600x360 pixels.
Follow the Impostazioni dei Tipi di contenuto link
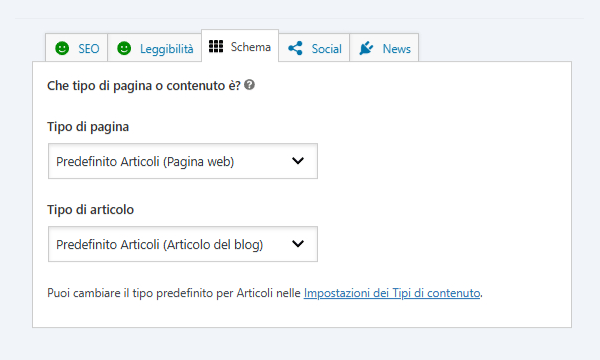(392, 293)
